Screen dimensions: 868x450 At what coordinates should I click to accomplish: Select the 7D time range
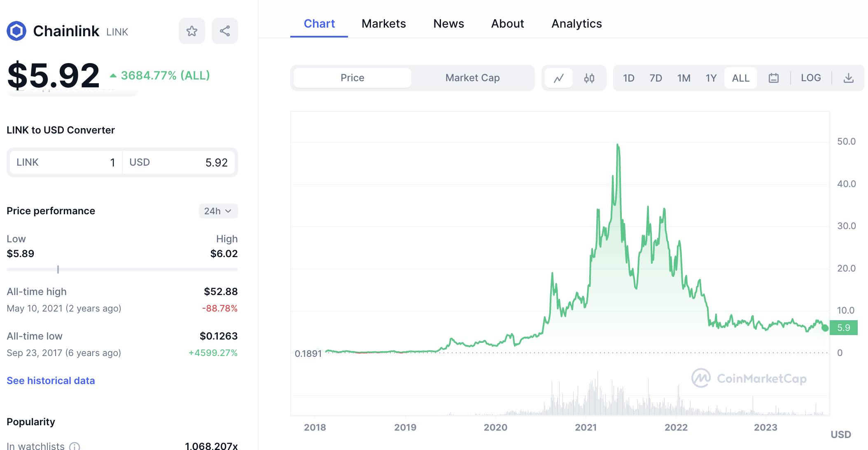656,78
